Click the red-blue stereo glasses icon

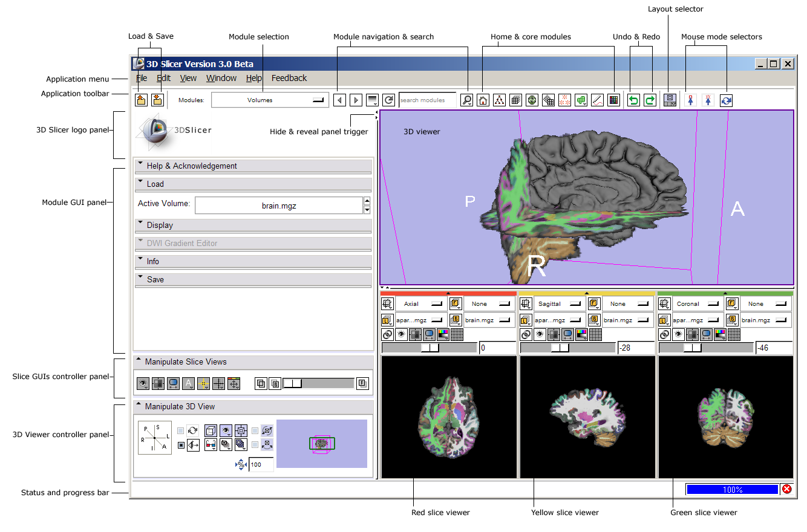(211, 445)
